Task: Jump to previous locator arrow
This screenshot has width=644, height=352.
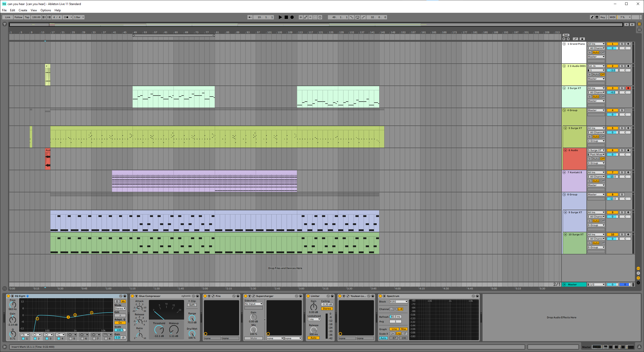Action: tap(564, 39)
